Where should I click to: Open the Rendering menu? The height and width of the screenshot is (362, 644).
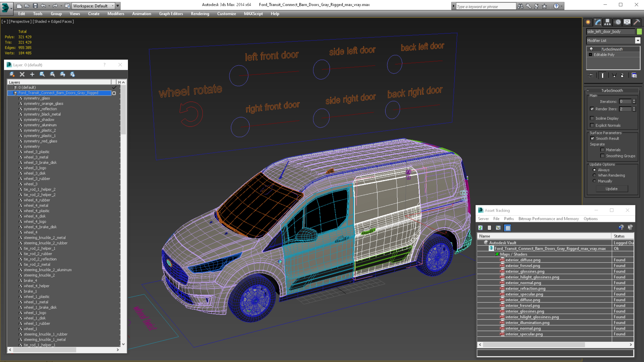(200, 14)
